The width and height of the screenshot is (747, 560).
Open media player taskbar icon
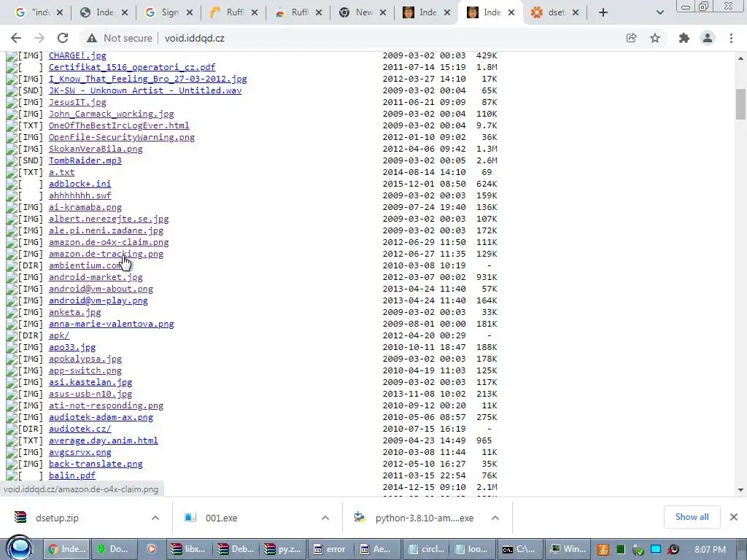point(152,549)
